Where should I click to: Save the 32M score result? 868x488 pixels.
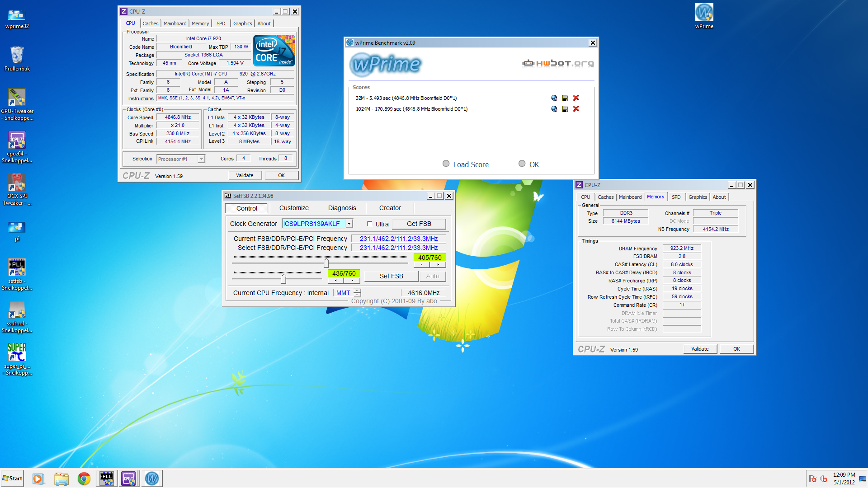click(x=565, y=98)
